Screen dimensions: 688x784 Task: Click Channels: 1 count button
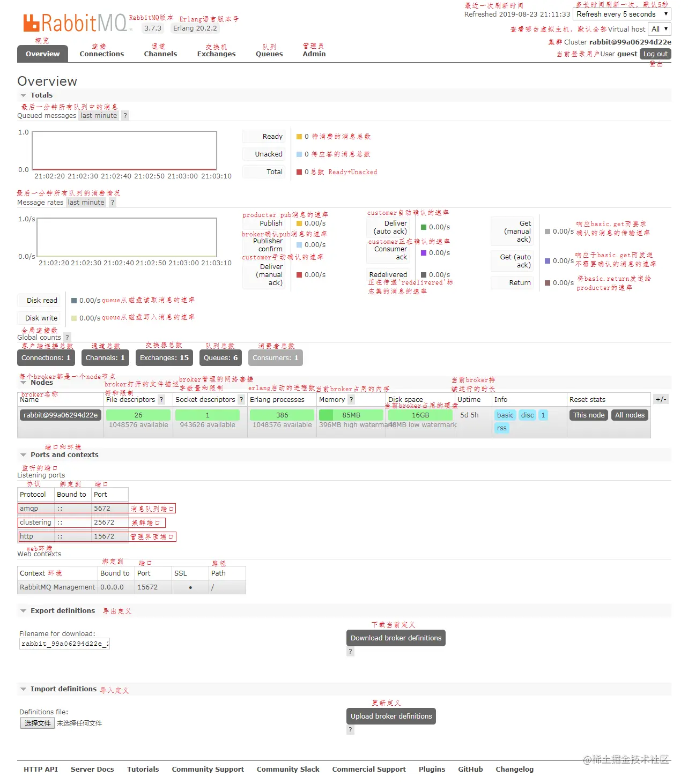pos(105,358)
